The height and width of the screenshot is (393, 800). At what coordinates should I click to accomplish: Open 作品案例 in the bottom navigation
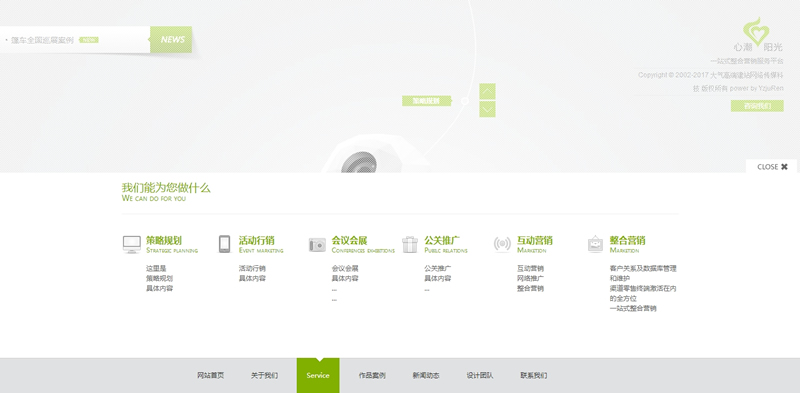[372, 375]
